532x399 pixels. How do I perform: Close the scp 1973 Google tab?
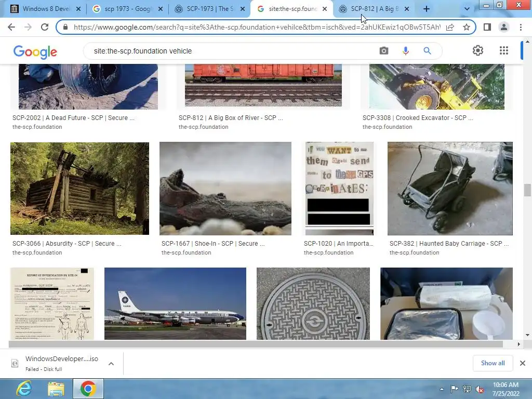click(x=161, y=9)
